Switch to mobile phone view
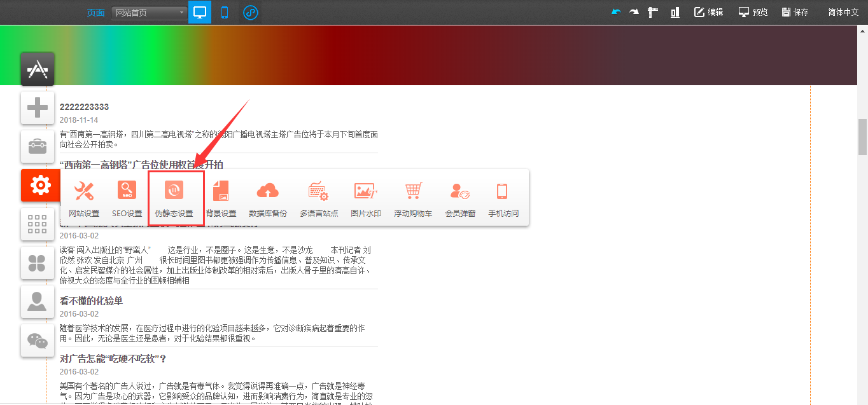Image resolution: width=868 pixels, height=405 pixels. [x=225, y=12]
